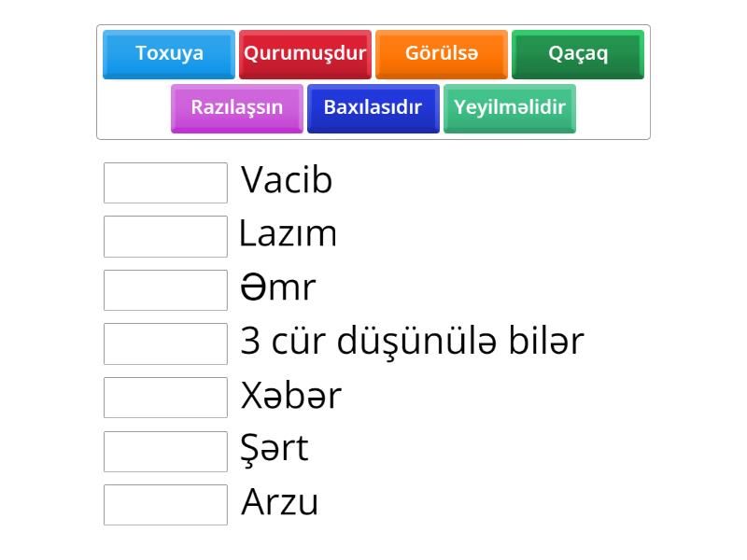
Task: Pick the teal Yeyilməlidir tile
Action: [510, 107]
